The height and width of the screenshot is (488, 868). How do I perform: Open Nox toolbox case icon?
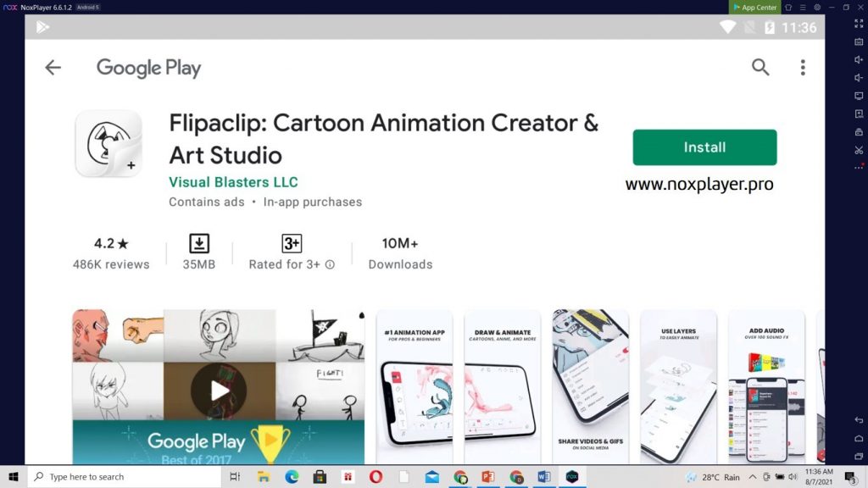(x=859, y=132)
